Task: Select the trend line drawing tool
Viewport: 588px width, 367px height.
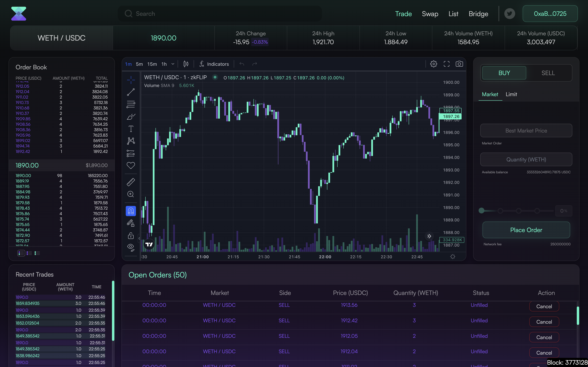Action: 131,92
